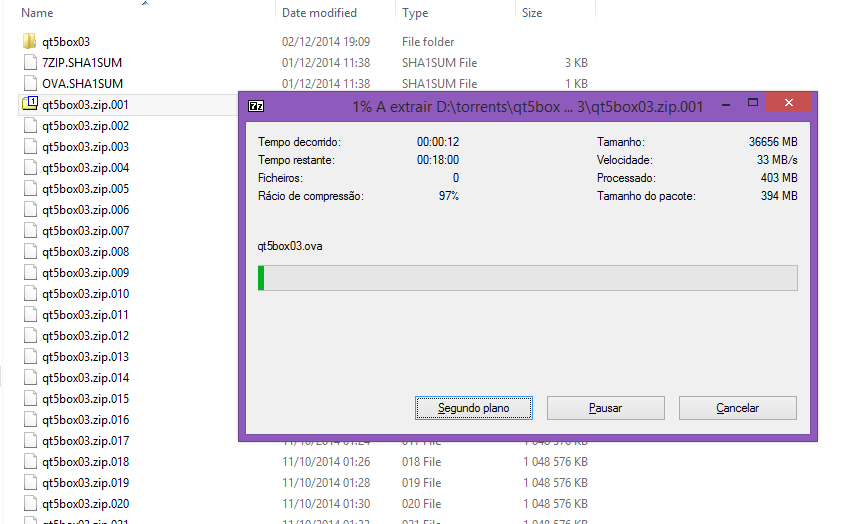Click the qt5box03.zip.001 archive icon
This screenshot has width=860, height=524.
click(30, 104)
